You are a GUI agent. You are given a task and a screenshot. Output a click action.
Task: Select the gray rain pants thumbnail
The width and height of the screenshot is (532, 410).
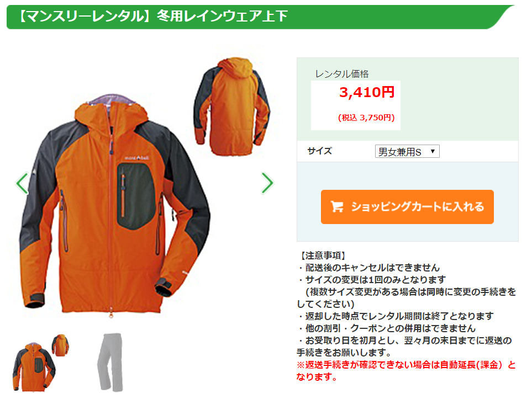(110, 362)
